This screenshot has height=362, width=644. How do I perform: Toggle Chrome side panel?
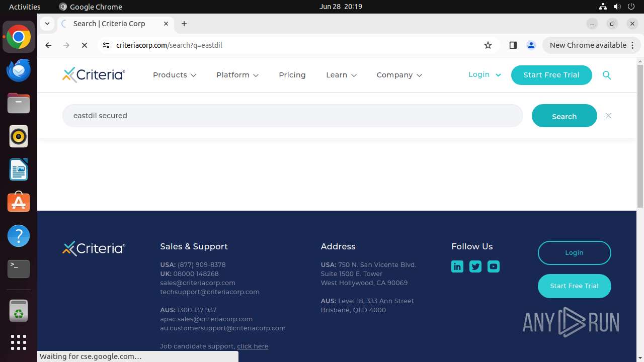513,45
